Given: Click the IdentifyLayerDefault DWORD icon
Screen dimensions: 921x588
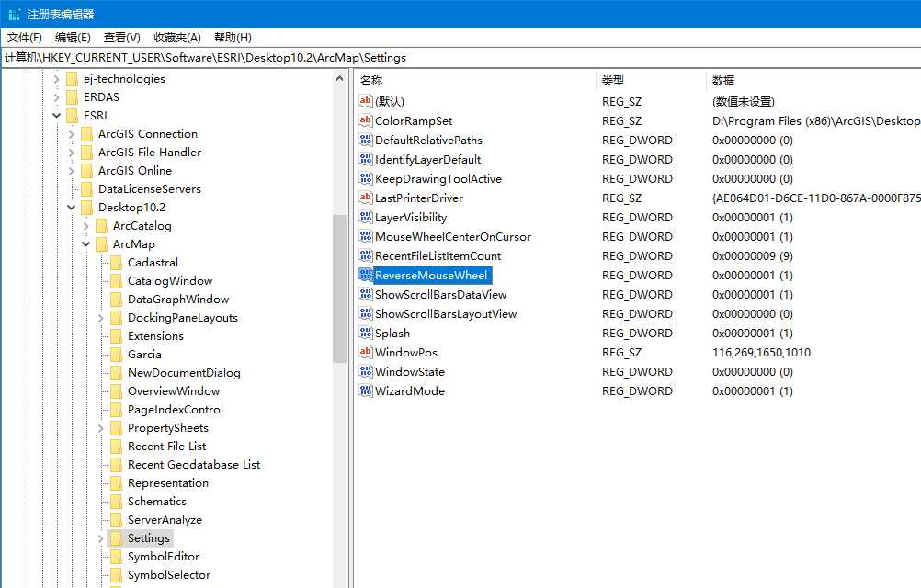Looking at the screenshot, I should [365, 159].
